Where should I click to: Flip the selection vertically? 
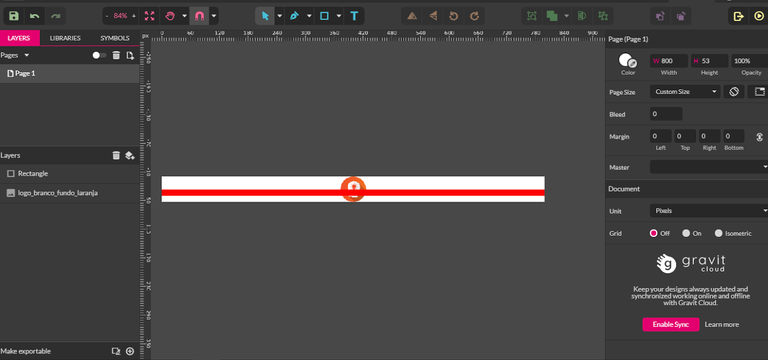pyautogui.click(x=412, y=16)
